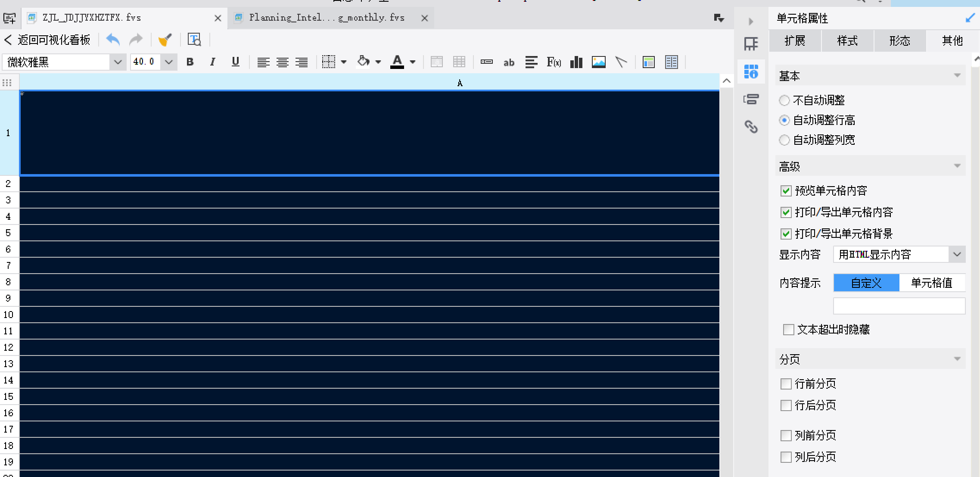This screenshot has width=980, height=477.
Task: Select '自动调整列宽' radio option
Action: point(784,140)
